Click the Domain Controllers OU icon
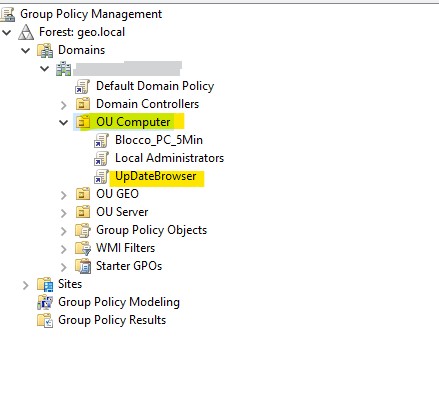The width and height of the screenshot is (439, 395). point(83,104)
